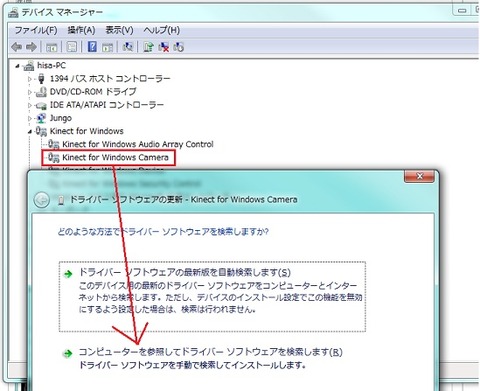Expand the IDE ATA/ATAPI コントローラー node

click(x=30, y=105)
